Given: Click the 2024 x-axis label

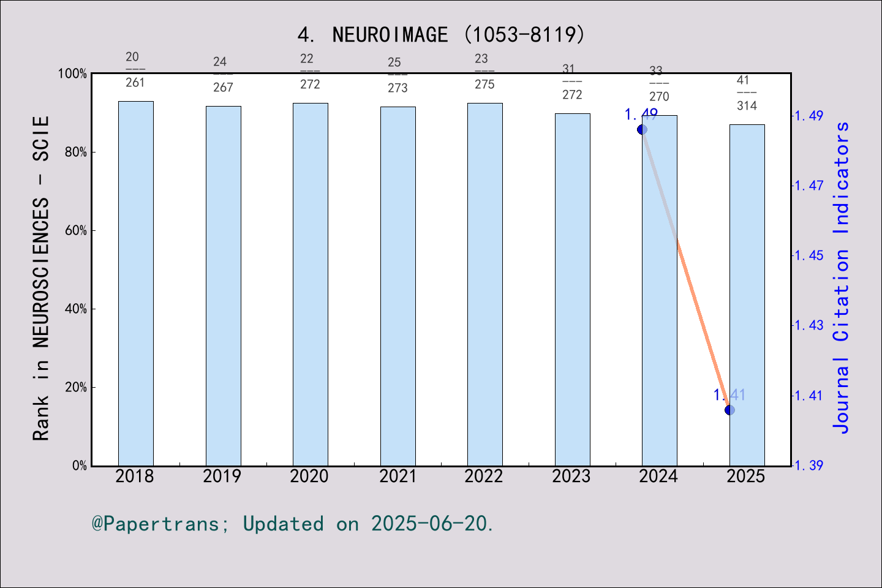Looking at the screenshot, I should tap(658, 476).
